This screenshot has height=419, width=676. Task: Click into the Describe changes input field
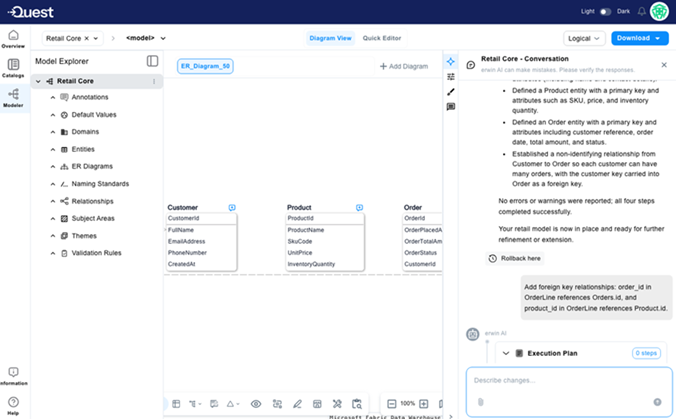click(569, 381)
